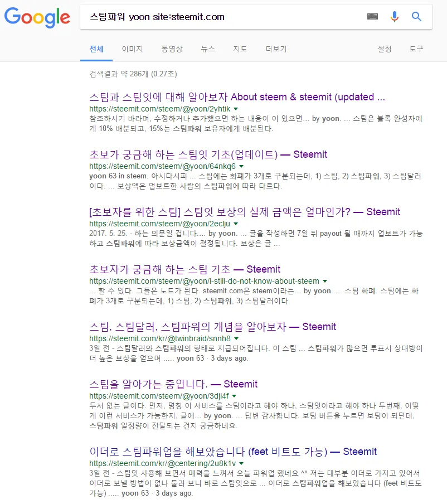The width and height of the screenshot is (447, 504).
Task: Click URL text steemit.com/steem/@yoon/64nkq6
Action: point(163,166)
